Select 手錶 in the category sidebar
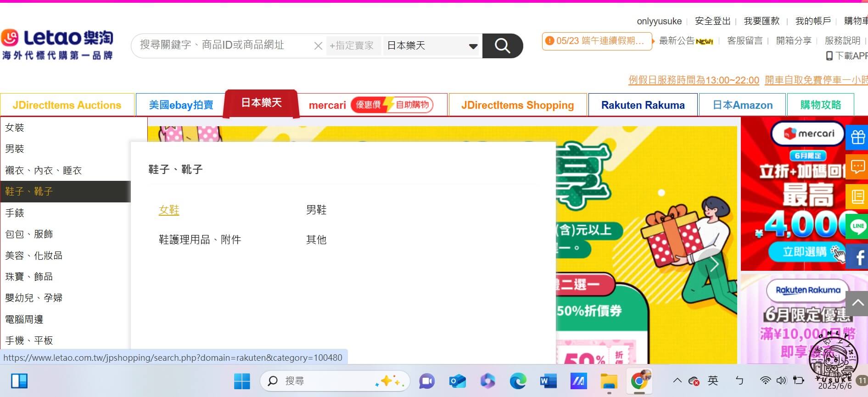The height and width of the screenshot is (397, 868). 15,213
